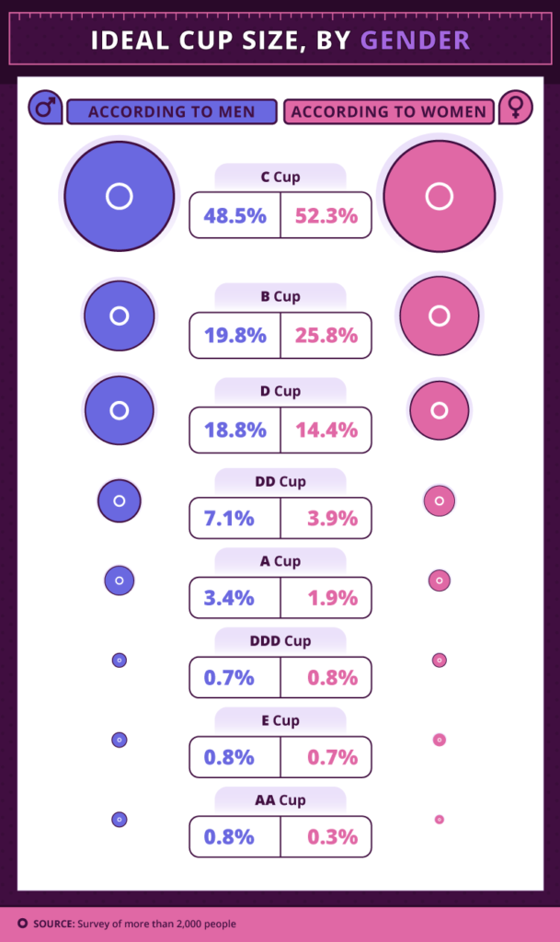Click the female gender symbol icon
This screenshot has width=560, height=942.
tap(516, 109)
